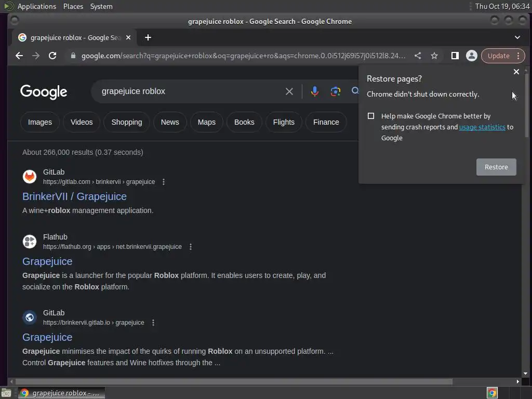The image size is (532, 399).
Task: Switch to Flights results
Action: click(284, 122)
